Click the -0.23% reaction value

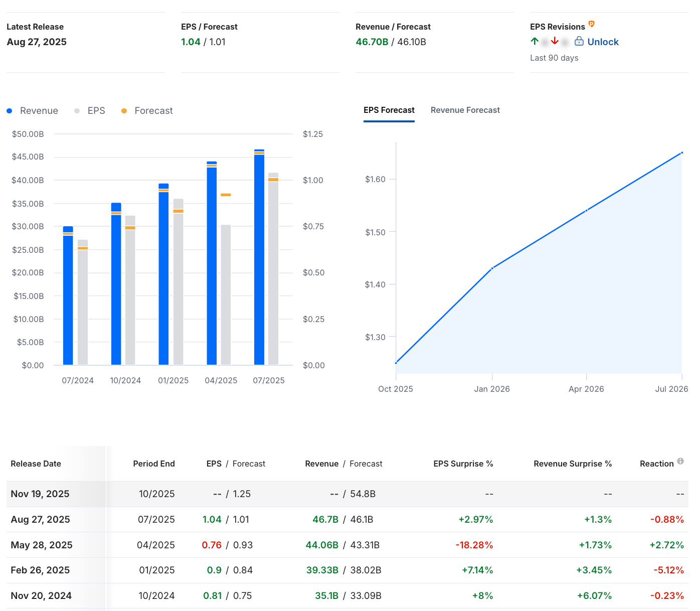(667, 596)
